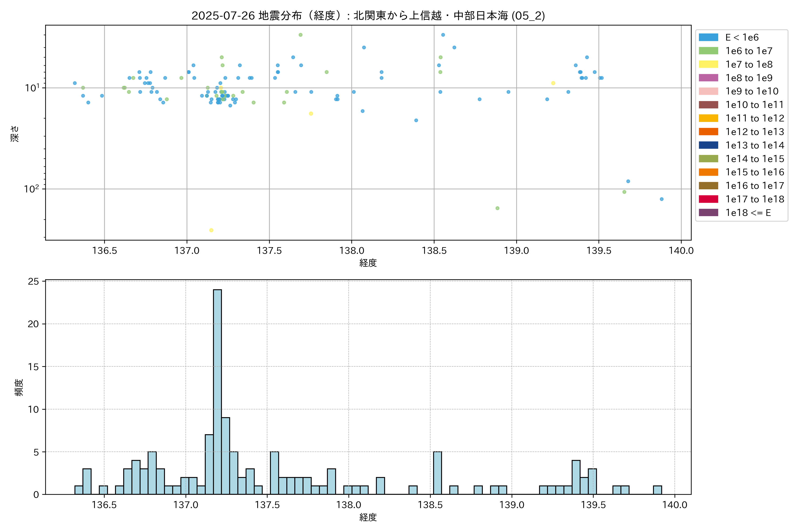Click the 頻度 y-axis label
The width and height of the screenshot is (798, 532).
(19, 387)
